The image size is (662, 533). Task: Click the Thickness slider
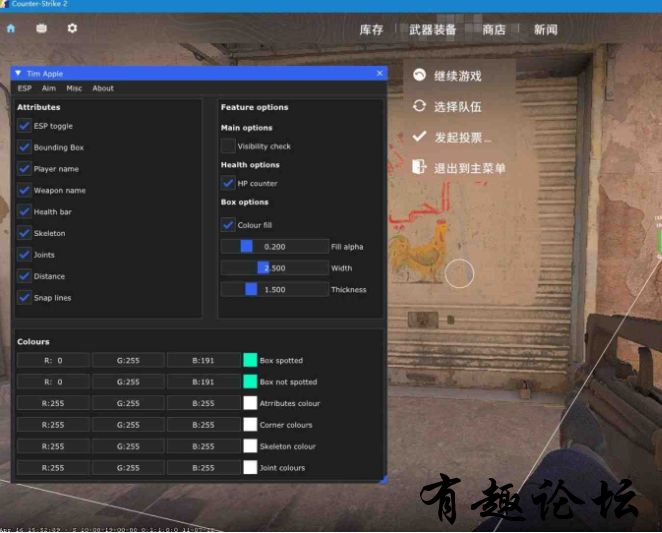tap(275, 290)
